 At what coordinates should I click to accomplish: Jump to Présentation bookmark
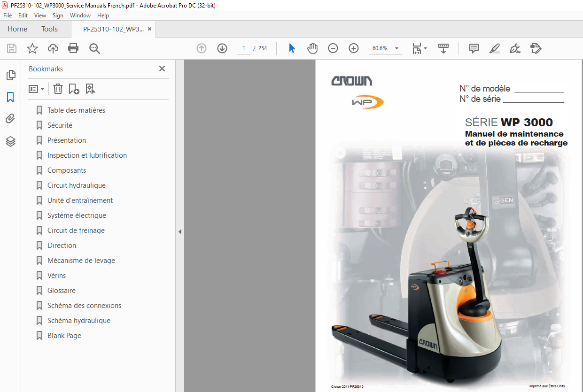click(x=67, y=140)
